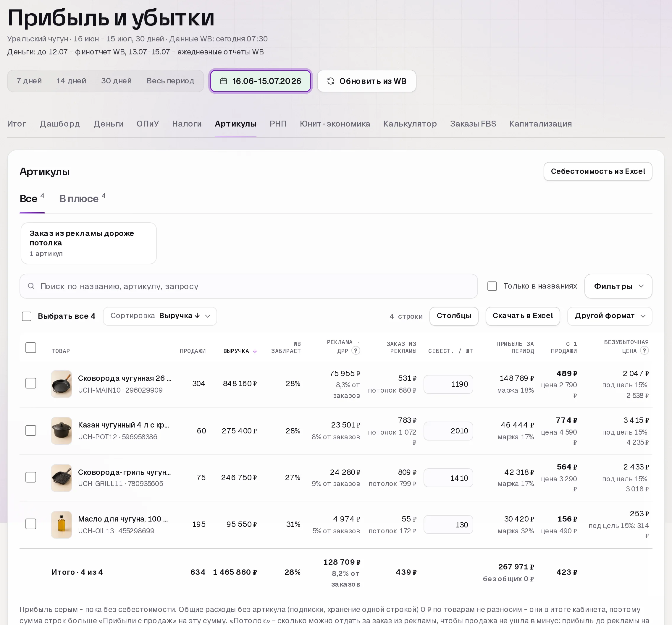Edit cost field with value 2010
Viewport: 672px width, 625px height.
click(x=448, y=431)
